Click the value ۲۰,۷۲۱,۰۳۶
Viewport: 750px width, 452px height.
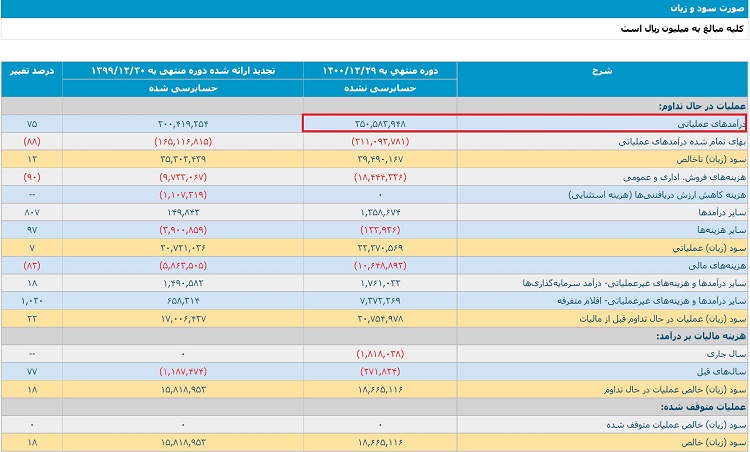coord(183,248)
